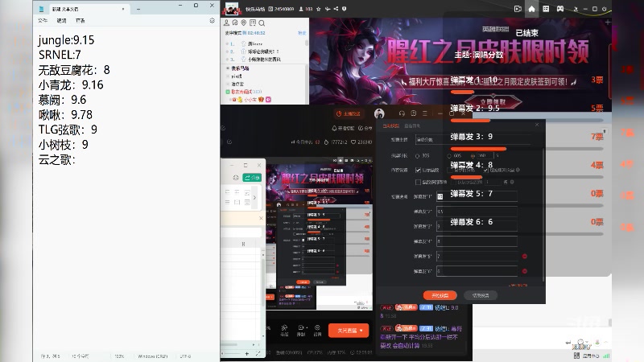
Task: Open the dropdown arrow on 关闭直播
Action: pyautogui.click(x=361, y=331)
